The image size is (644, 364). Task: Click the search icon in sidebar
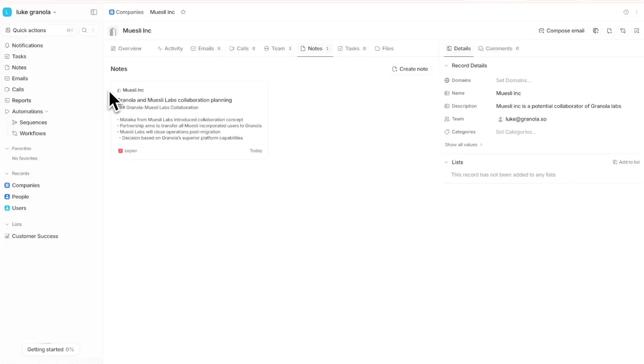pyautogui.click(x=84, y=31)
